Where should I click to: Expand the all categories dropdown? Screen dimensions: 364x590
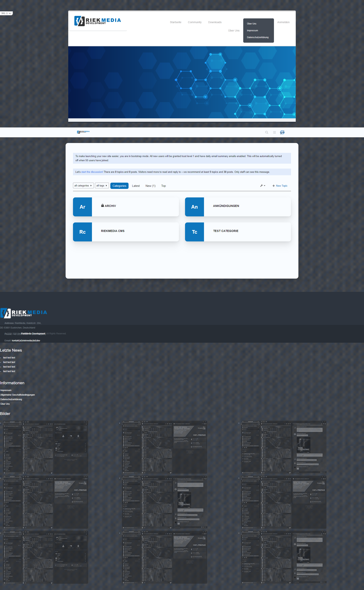click(83, 186)
